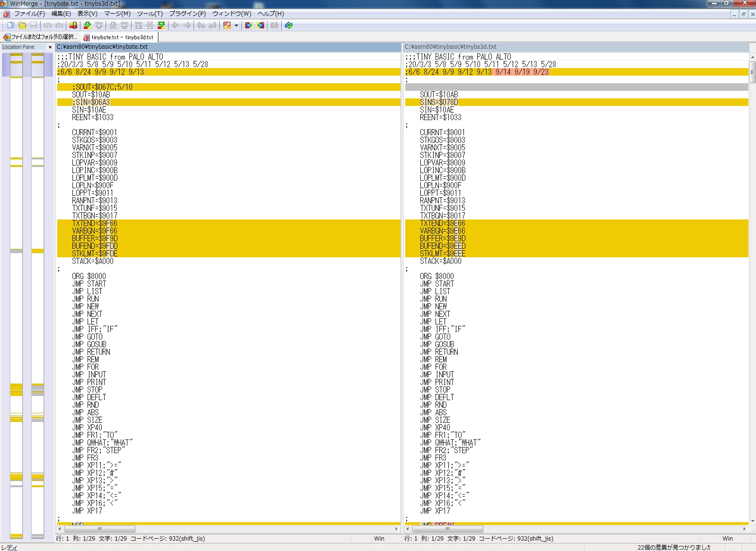Click the greyed grid toolbar icon

click(274, 26)
